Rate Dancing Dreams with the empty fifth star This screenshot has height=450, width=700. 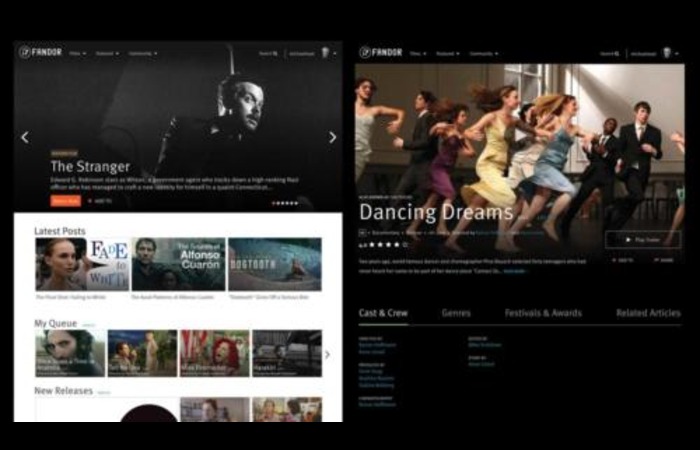(405, 245)
